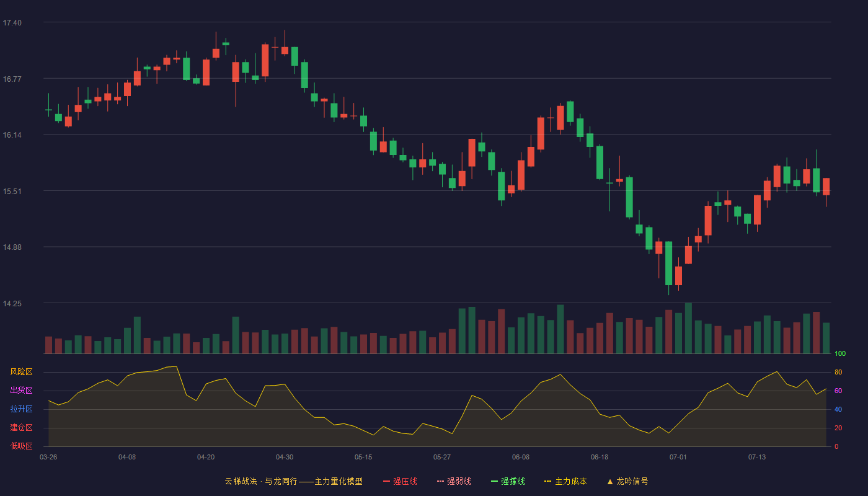Toggle the 龙吟信号 triangle legend

point(627,481)
